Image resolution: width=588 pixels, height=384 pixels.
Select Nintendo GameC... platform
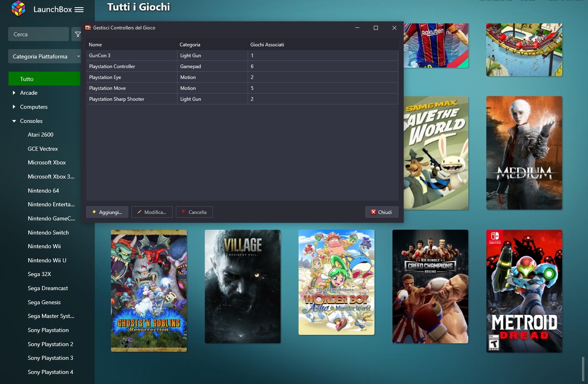(51, 218)
